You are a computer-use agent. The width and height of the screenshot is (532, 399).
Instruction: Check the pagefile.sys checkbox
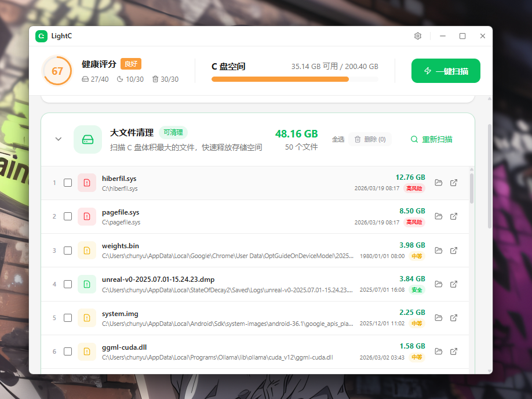point(68,216)
